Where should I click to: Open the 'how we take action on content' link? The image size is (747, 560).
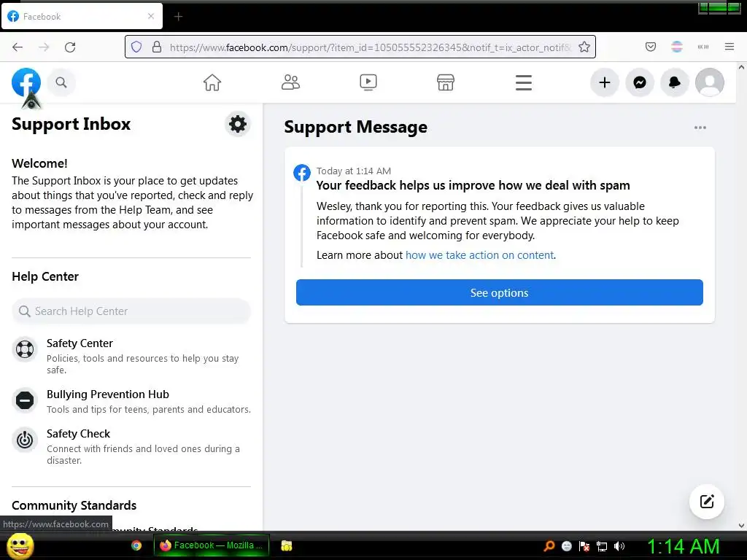point(479,255)
